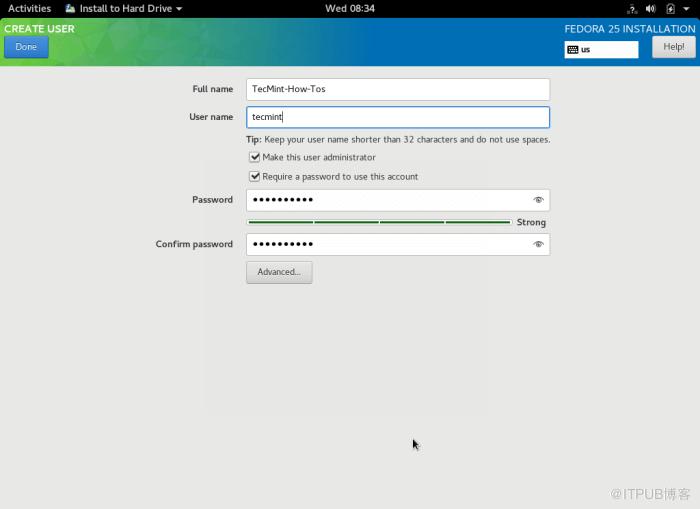700x509 pixels.
Task: Focus the User name field
Action: tap(398, 117)
